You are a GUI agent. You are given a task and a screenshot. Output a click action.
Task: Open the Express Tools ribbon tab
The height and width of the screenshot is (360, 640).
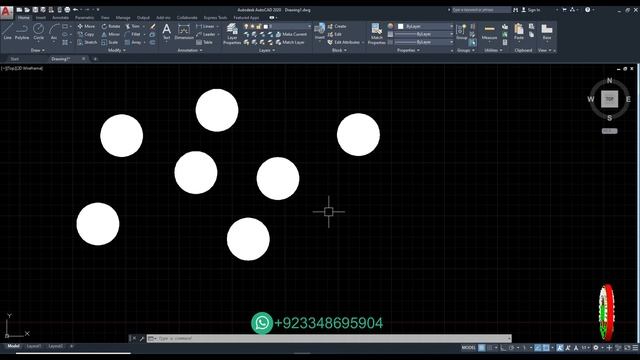[x=215, y=18]
